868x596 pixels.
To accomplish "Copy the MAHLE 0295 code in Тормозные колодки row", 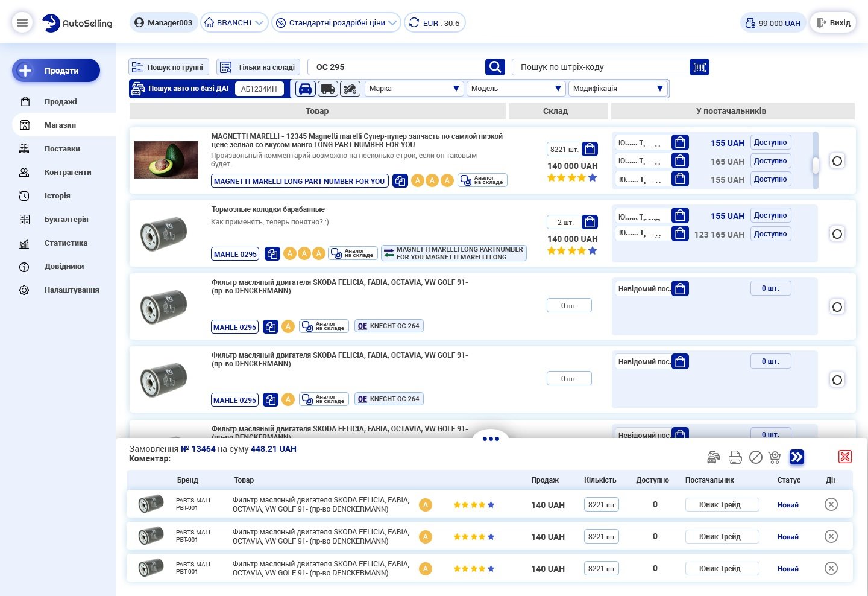I will (272, 253).
